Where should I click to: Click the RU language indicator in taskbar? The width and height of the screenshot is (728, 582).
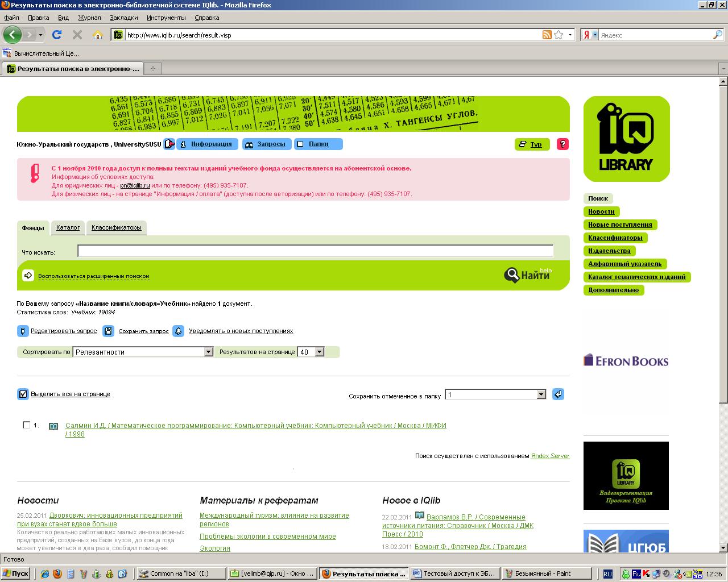click(607, 573)
